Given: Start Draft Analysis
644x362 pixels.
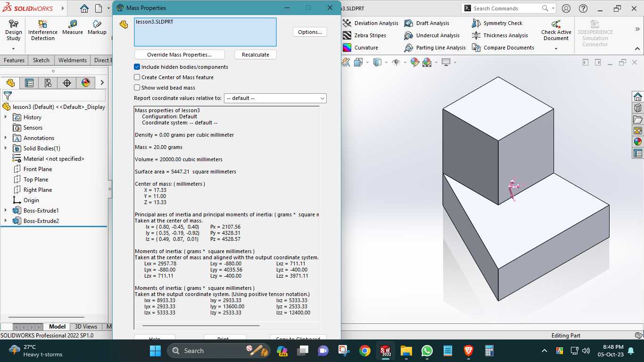Looking at the screenshot, I should (x=427, y=23).
